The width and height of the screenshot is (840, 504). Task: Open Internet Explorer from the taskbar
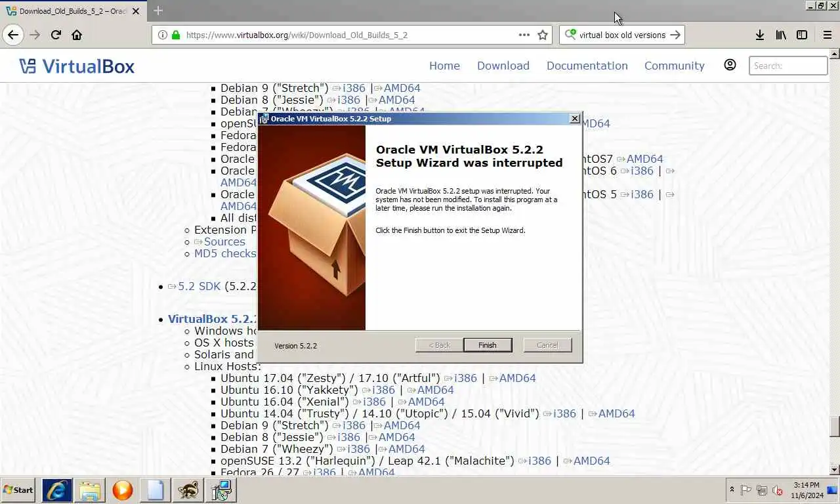pos(57,490)
